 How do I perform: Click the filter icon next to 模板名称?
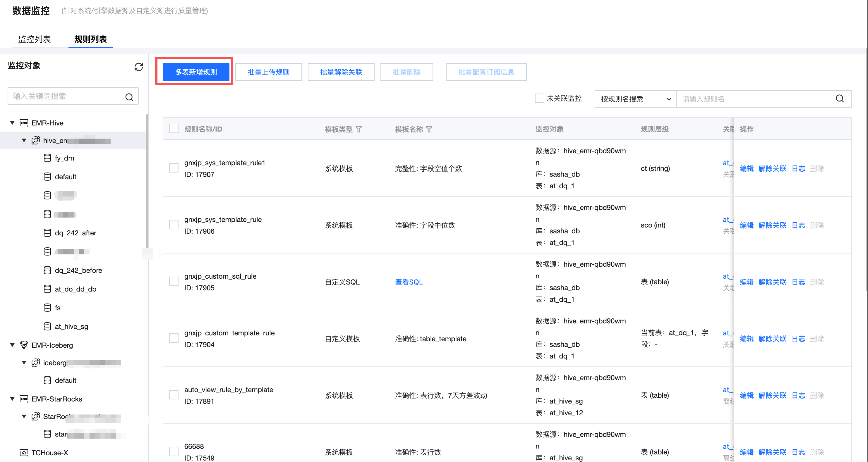click(429, 129)
